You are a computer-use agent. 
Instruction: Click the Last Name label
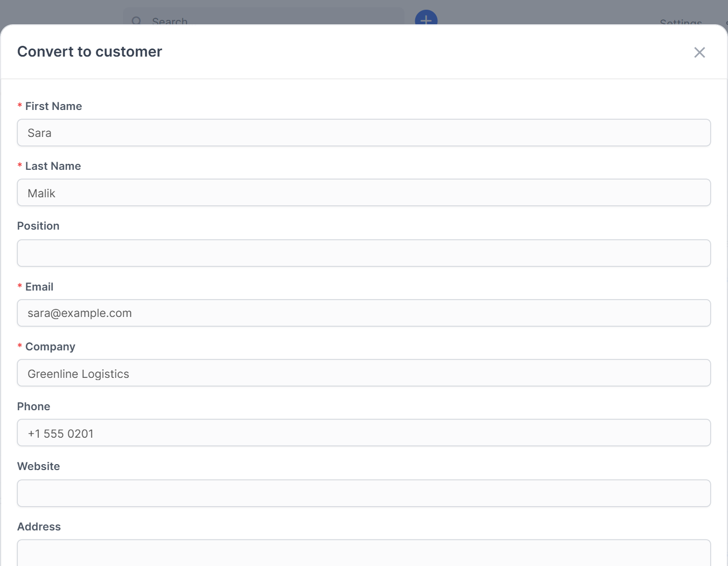53,166
